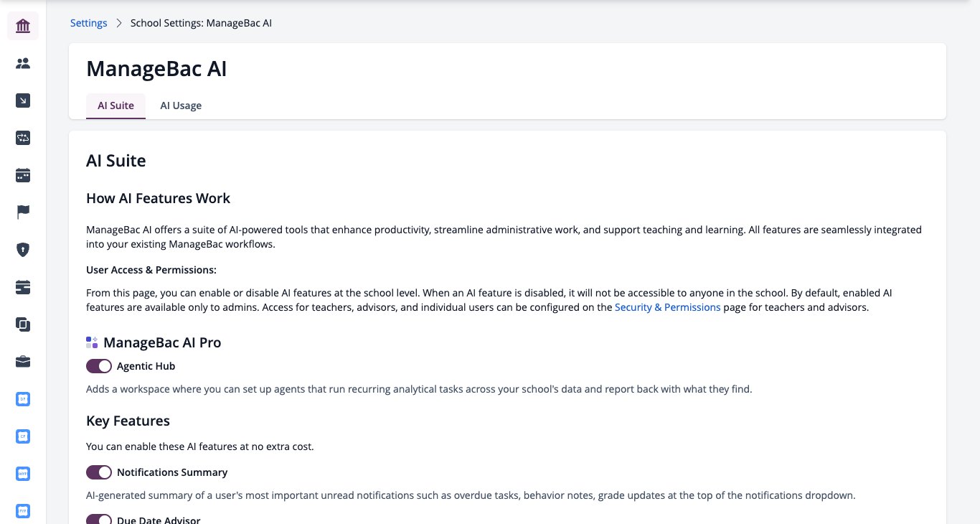This screenshot has width=980, height=524.
Task: Click 'You can enable these AI features' text
Action: (200, 446)
